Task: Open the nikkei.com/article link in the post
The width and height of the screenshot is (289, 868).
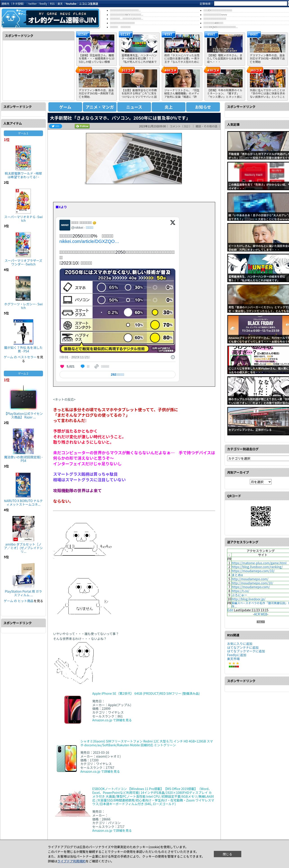Action: tap(89, 242)
